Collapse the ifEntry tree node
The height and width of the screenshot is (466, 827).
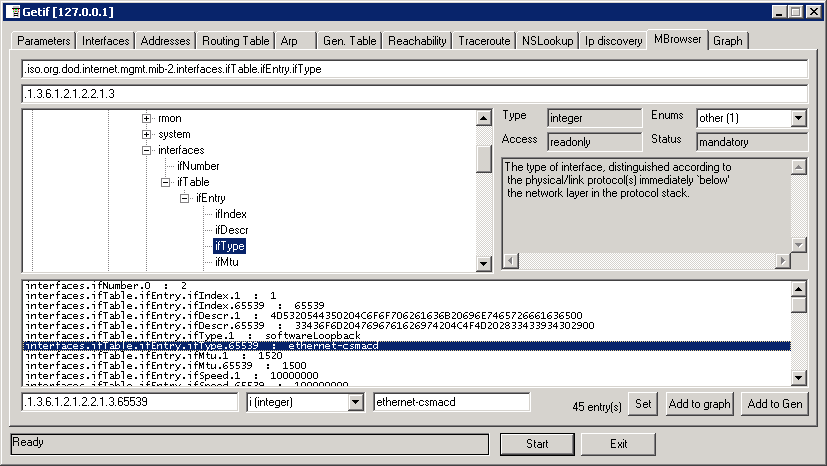pyautogui.click(x=184, y=198)
